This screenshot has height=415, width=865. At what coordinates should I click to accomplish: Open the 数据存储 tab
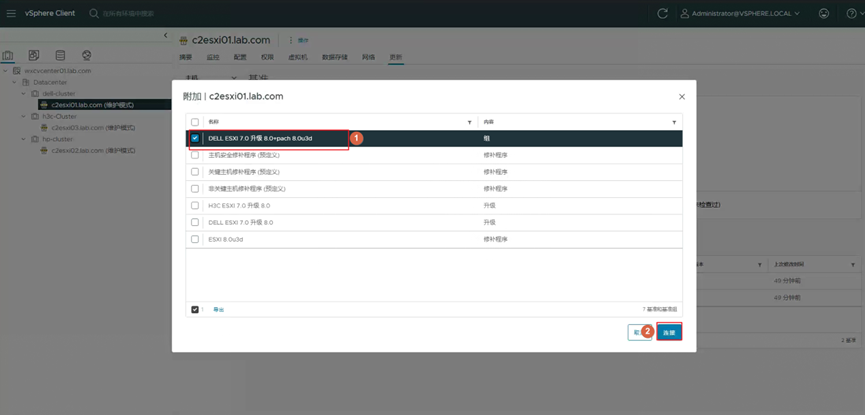pyautogui.click(x=334, y=57)
